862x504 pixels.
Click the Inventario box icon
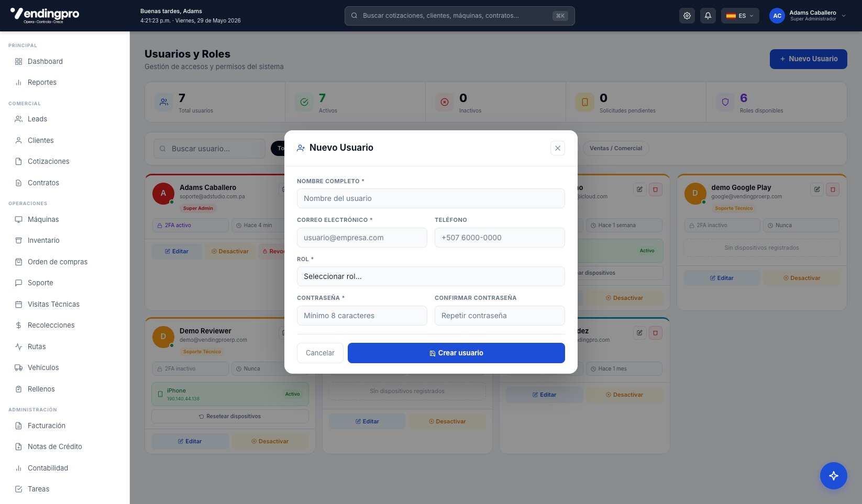point(18,240)
